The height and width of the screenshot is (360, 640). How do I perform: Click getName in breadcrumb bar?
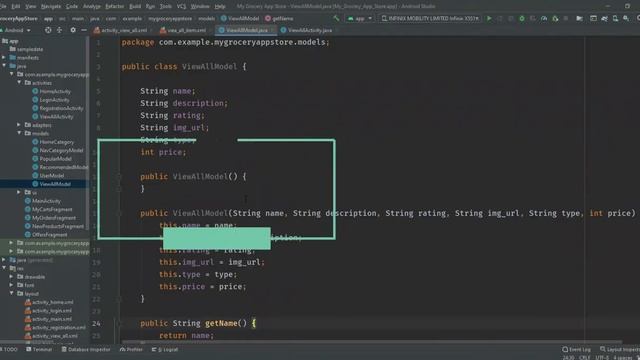279,18
